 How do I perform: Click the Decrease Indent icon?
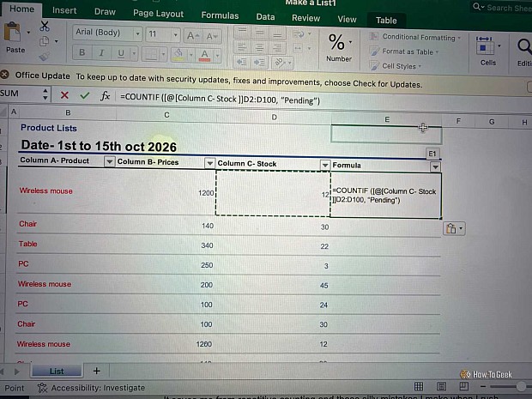click(x=242, y=62)
